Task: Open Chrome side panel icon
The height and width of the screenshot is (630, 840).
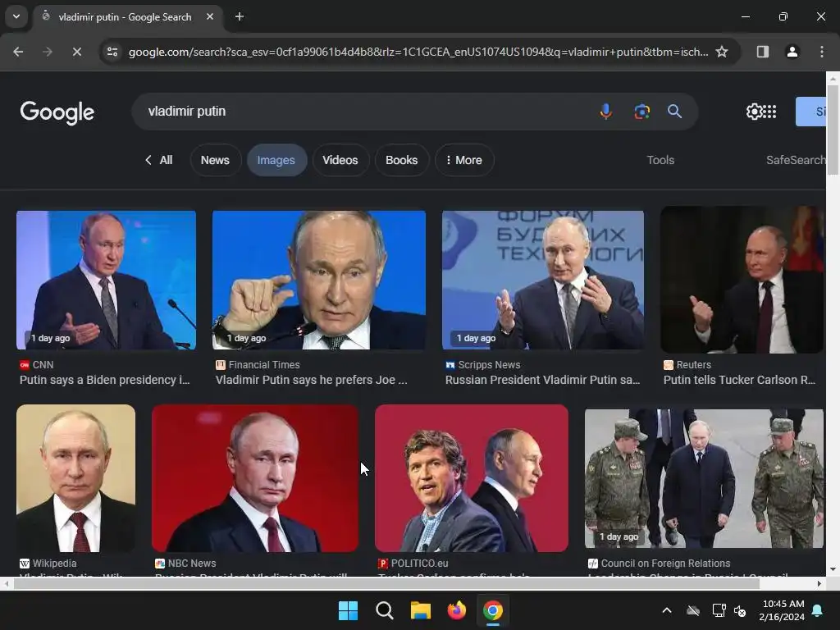Action: [762, 52]
